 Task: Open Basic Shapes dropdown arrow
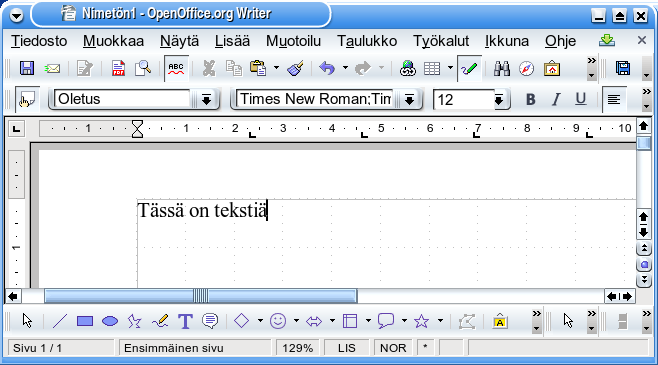(x=260, y=321)
